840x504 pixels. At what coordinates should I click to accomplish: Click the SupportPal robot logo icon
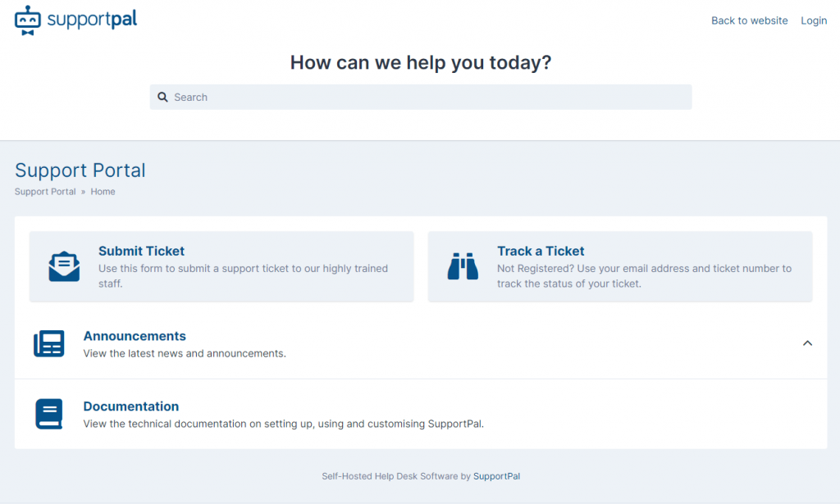click(x=27, y=20)
